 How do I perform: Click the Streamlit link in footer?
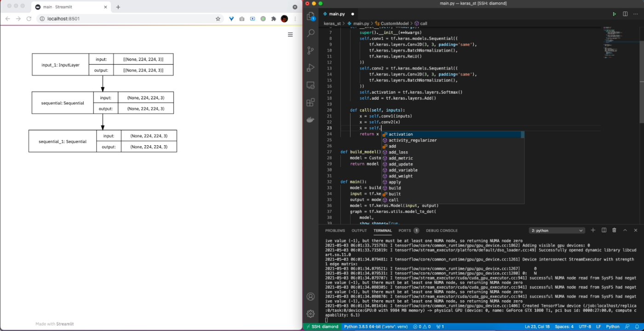pos(64,324)
